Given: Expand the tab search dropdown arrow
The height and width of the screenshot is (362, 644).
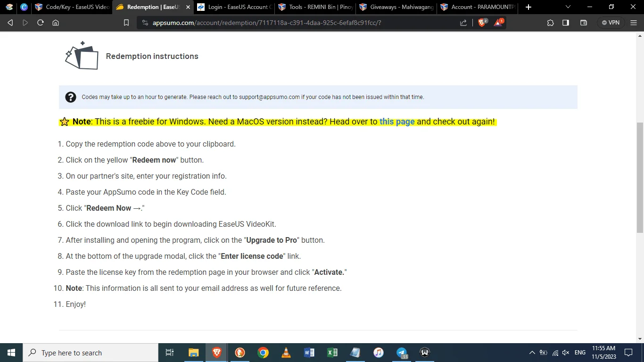Looking at the screenshot, I should point(568,7).
